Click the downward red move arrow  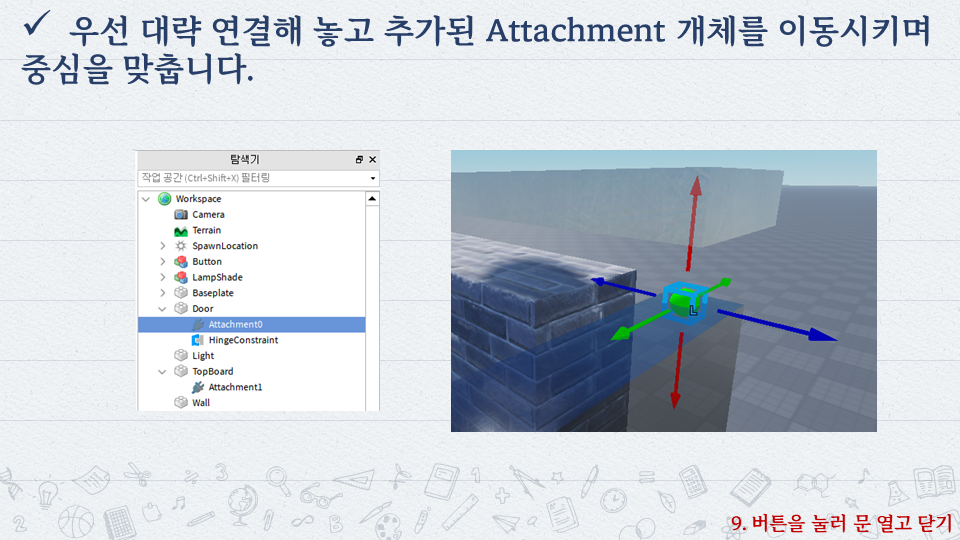click(x=678, y=371)
